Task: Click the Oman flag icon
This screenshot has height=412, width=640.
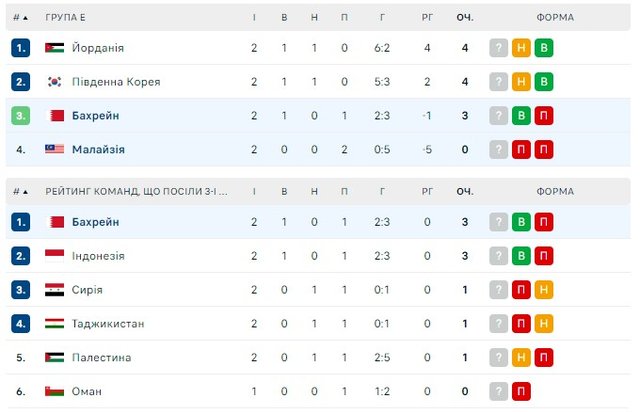Action: (x=54, y=392)
